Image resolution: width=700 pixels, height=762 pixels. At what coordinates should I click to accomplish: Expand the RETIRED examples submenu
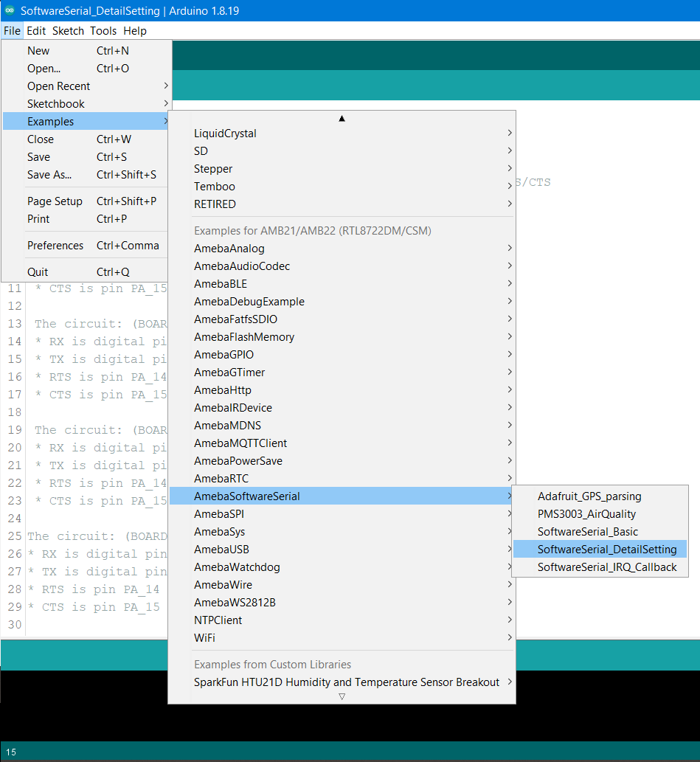(342, 204)
